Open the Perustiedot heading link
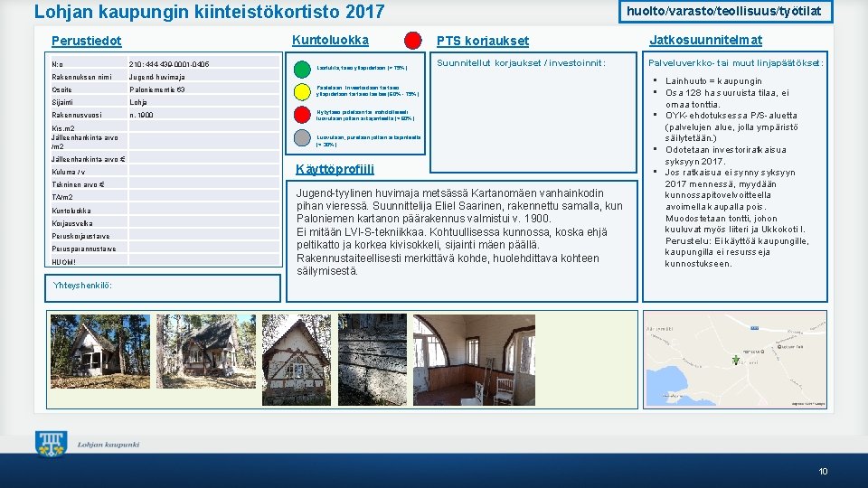The width and height of the screenshot is (868, 488). [x=87, y=41]
